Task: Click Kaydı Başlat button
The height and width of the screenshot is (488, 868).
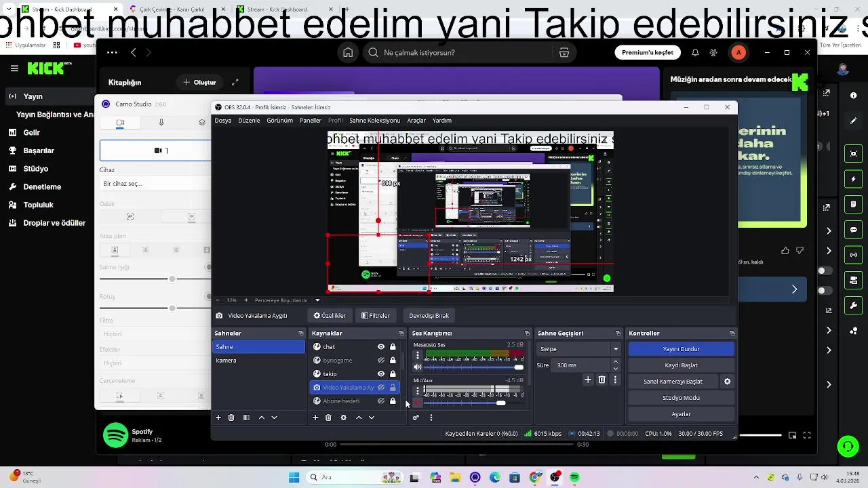Action: (x=681, y=365)
